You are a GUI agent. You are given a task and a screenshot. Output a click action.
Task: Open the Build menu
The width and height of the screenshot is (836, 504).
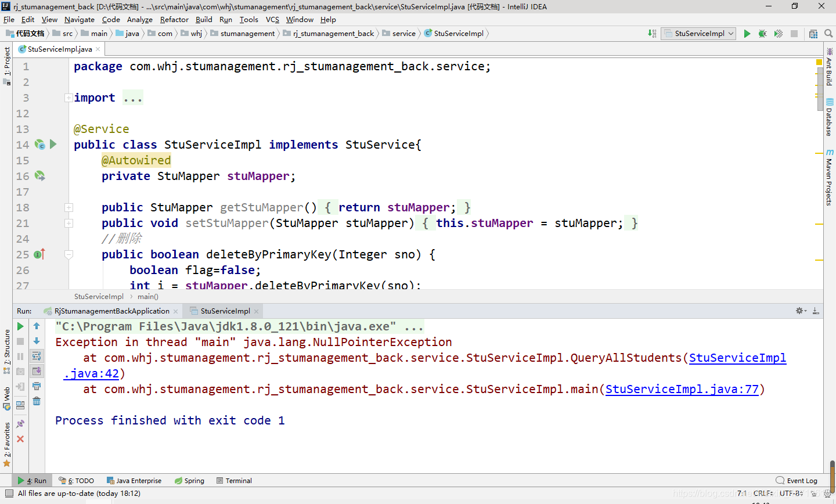204,19
